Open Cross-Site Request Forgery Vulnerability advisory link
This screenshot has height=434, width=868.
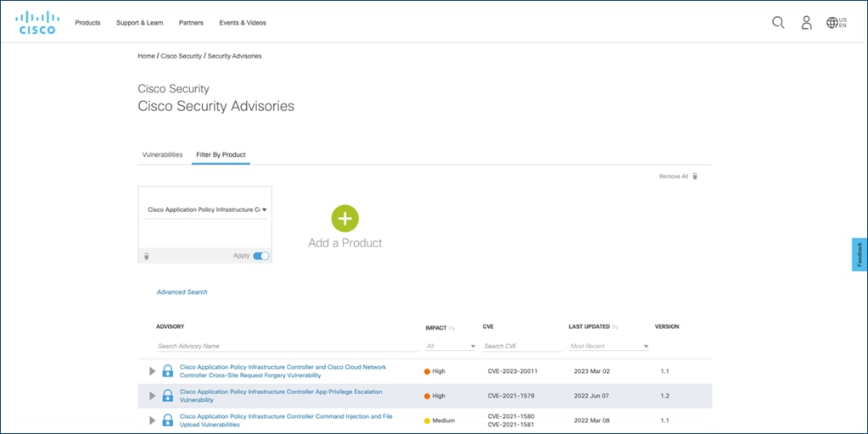283,371
